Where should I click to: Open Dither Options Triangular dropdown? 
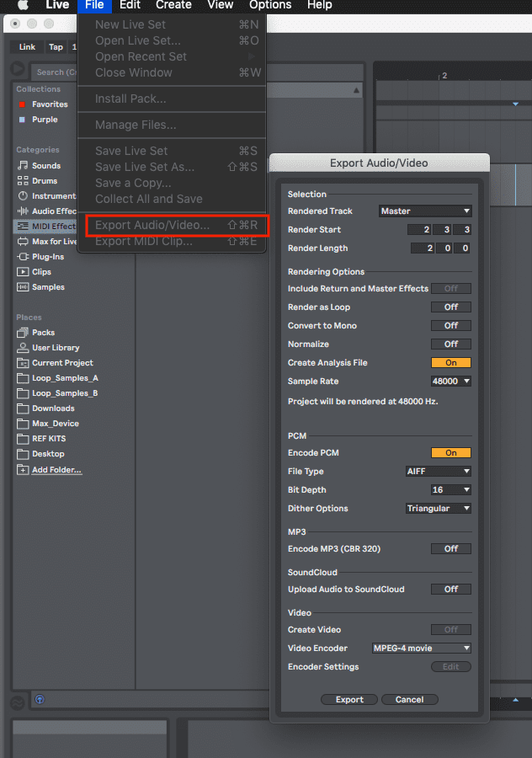coord(439,509)
